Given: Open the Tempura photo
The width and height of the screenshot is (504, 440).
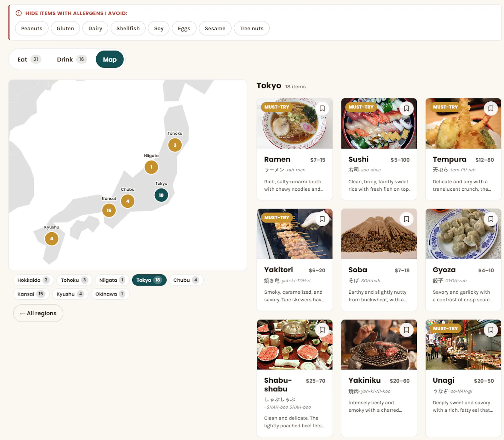Looking at the screenshot, I should [463, 123].
